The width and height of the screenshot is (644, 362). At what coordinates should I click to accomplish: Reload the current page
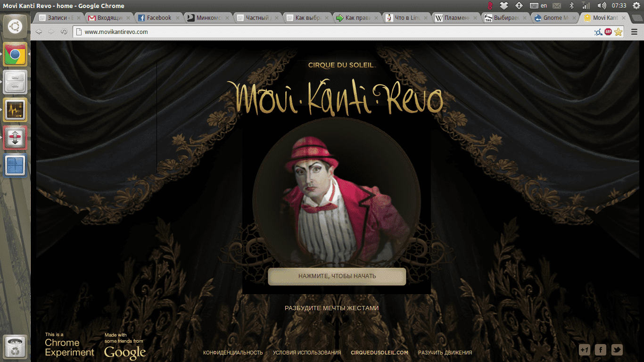click(64, 32)
